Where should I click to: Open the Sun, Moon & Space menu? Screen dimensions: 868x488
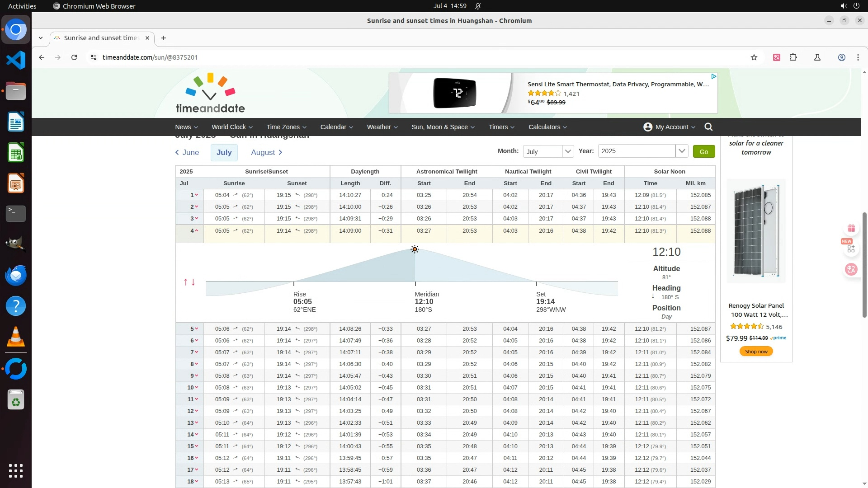(443, 127)
